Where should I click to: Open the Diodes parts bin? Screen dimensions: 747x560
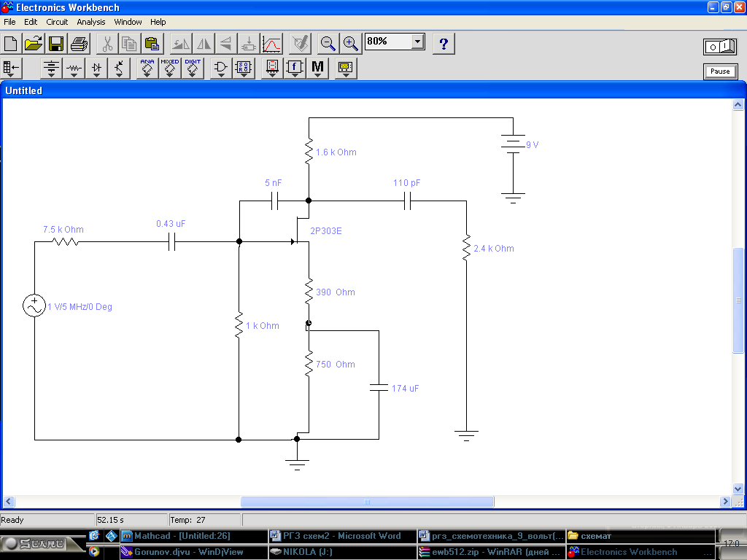click(x=96, y=68)
